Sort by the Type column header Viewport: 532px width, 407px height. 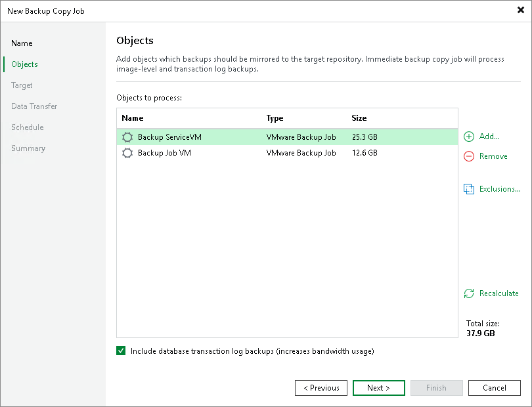coord(275,118)
